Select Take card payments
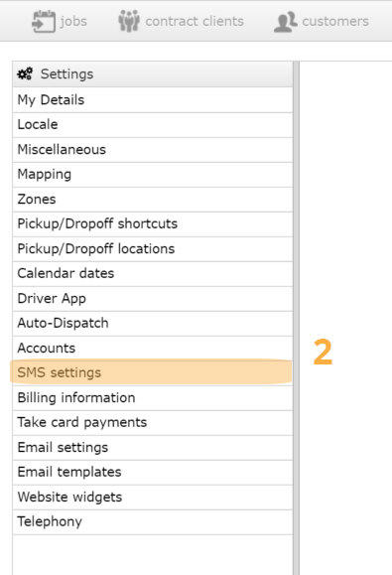The height and width of the screenshot is (575, 392). 153,422
